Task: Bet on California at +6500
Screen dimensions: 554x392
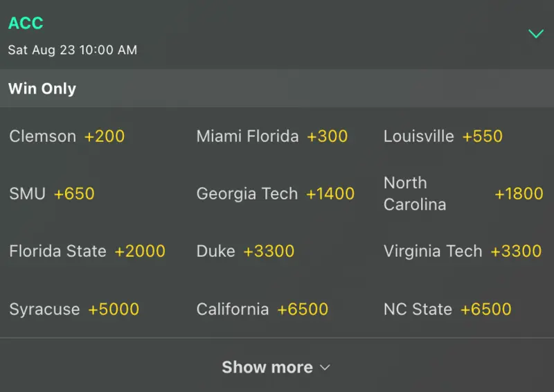Action: pyautogui.click(x=262, y=309)
